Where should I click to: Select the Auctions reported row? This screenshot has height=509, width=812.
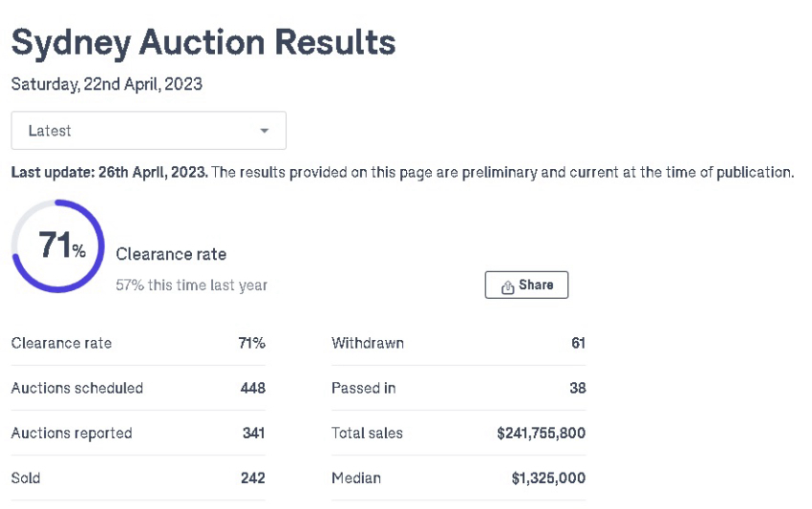139,433
